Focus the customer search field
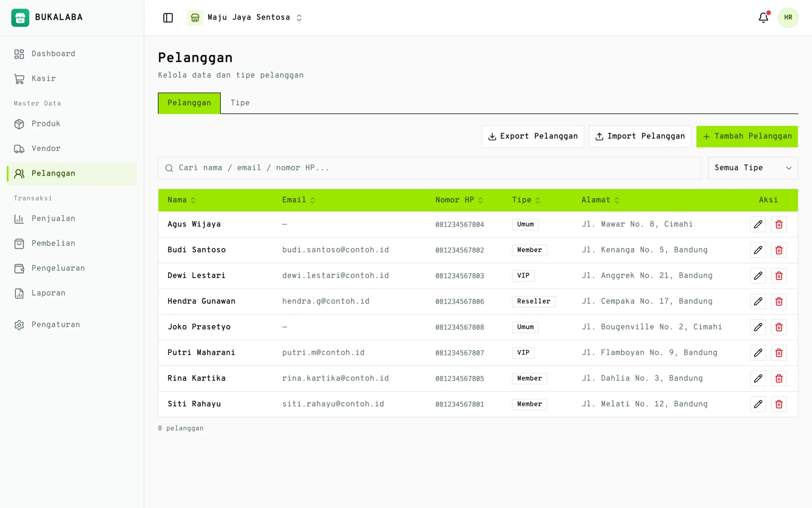The height and width of the screenshot is (508, 812). [x=430, y=168]
